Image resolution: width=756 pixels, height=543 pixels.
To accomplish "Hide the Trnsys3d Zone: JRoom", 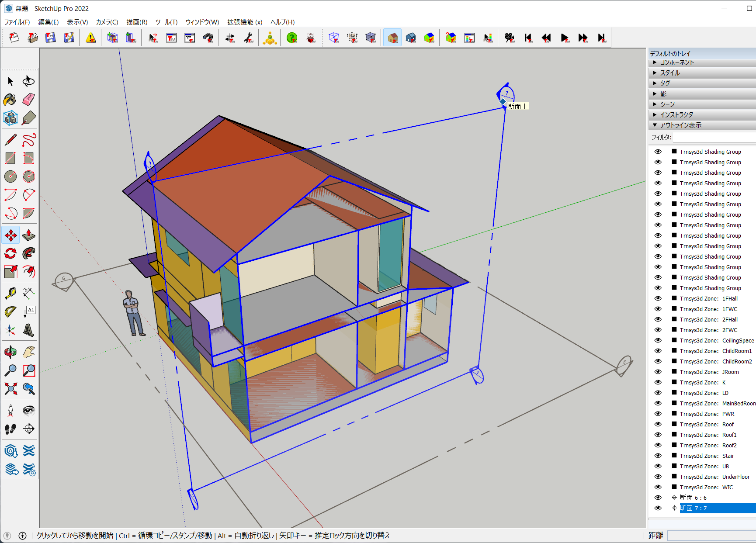I will coord(658,372).
